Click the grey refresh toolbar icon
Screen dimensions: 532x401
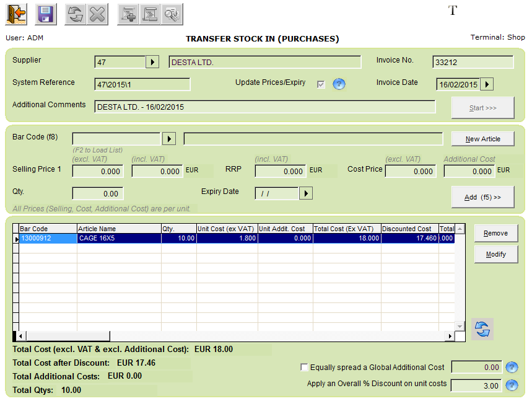pos(76,14)
